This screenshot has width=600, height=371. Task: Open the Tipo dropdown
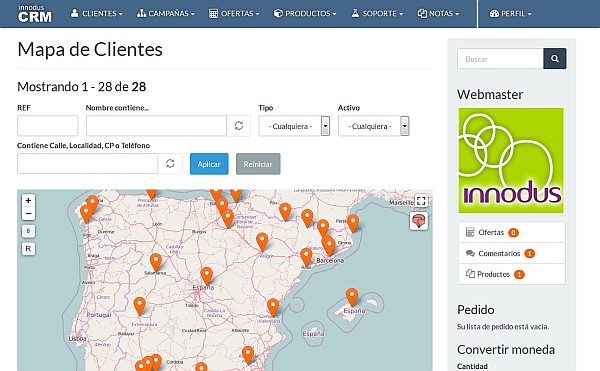pyautogui.click(x=294, y=126)
